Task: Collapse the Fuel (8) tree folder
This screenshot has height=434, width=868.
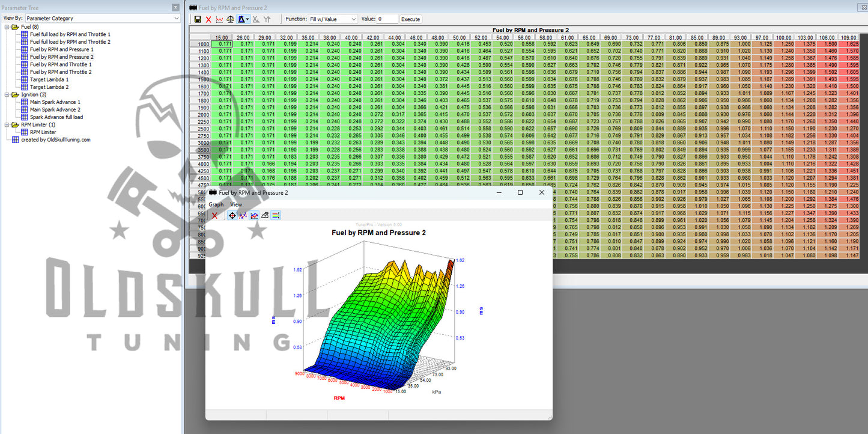Action: tap(7, 27)
